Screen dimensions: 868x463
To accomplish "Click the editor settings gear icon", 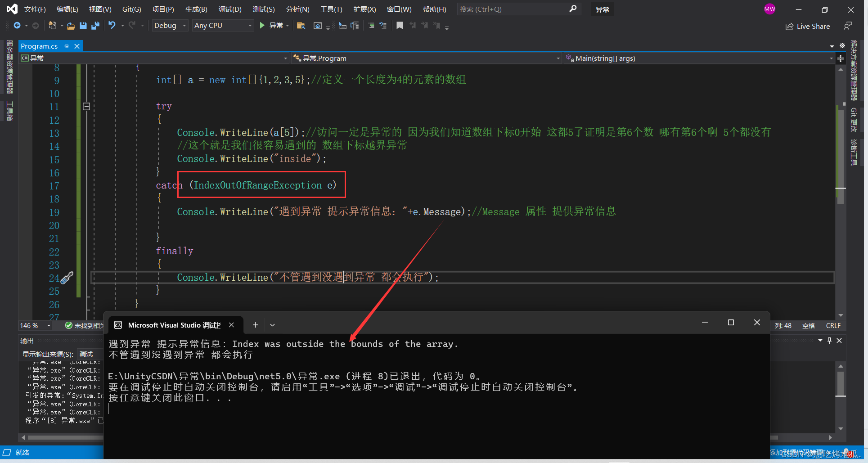I will 842,45.
